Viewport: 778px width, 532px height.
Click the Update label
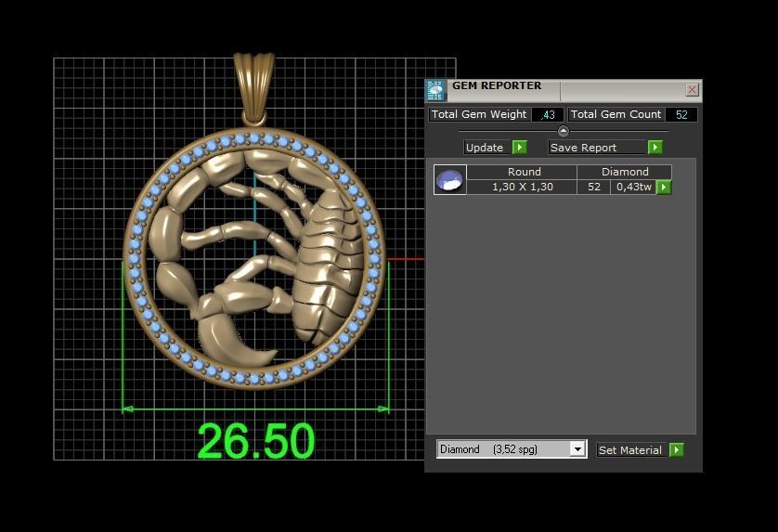click(485, 148)
